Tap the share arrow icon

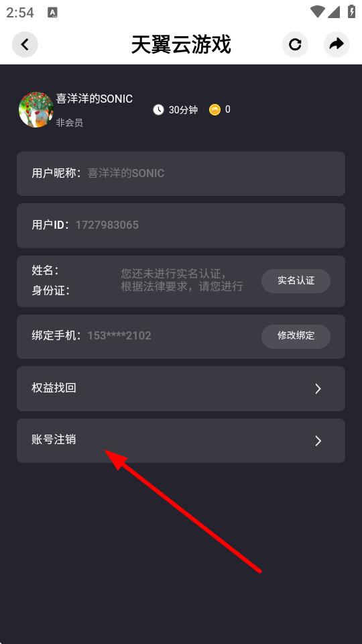337,44
